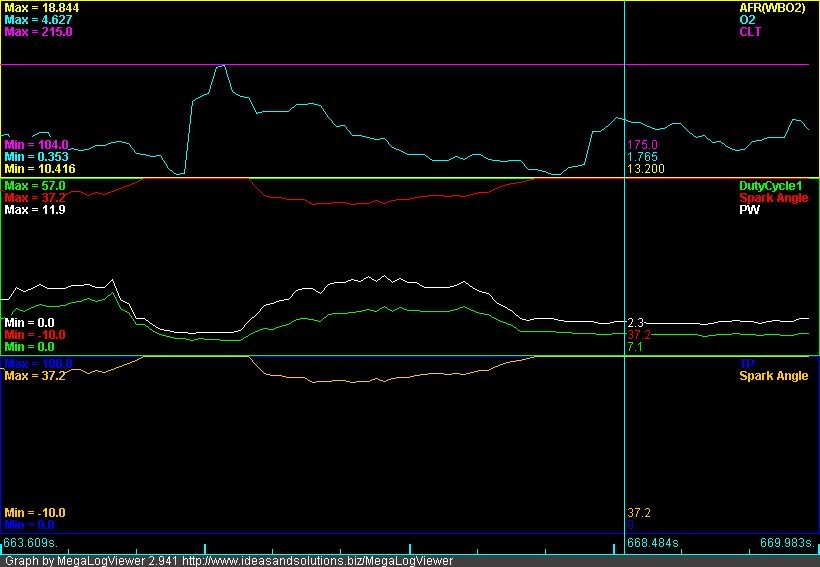Screen dimensions: 820x567
Task: Click the DutyCycle1 cursor reading 7.1
Action: coord(634,347)
